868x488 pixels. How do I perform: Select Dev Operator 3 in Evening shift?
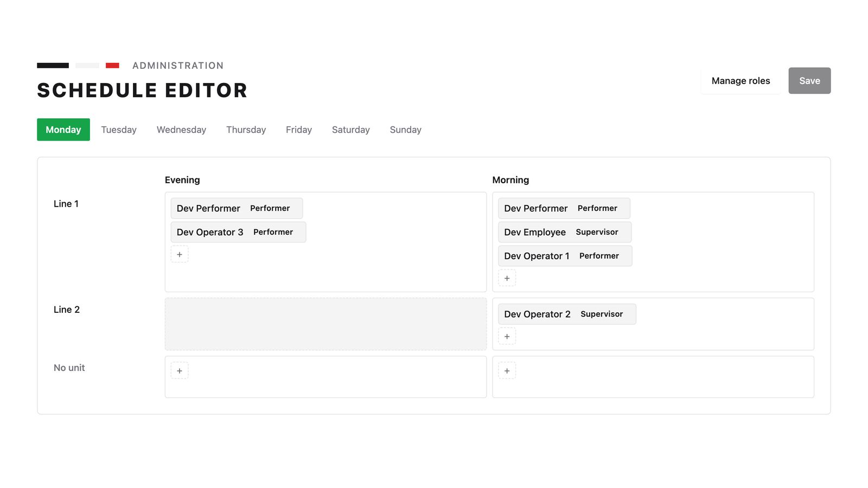click(238, 232)
